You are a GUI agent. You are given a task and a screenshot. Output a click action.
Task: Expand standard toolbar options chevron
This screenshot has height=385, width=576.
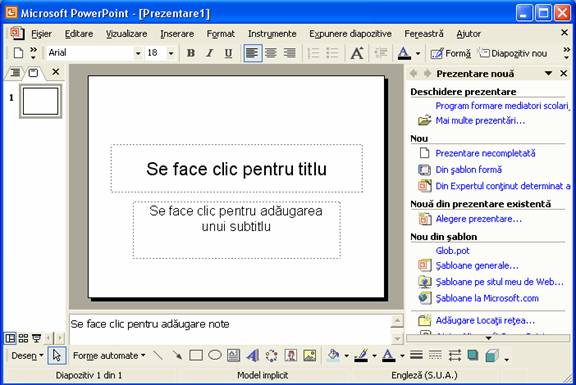tap(33, 53)
